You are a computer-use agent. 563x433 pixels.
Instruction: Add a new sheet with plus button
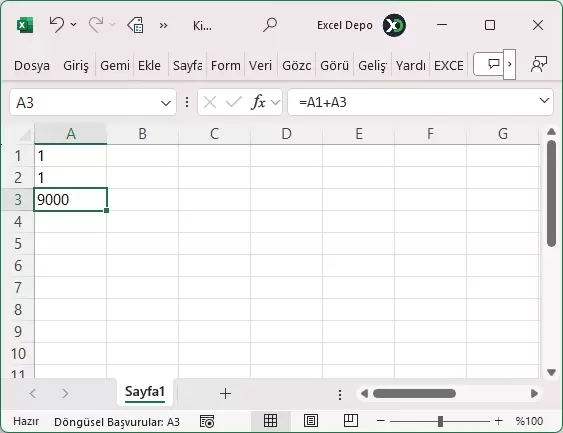(225, 394)
